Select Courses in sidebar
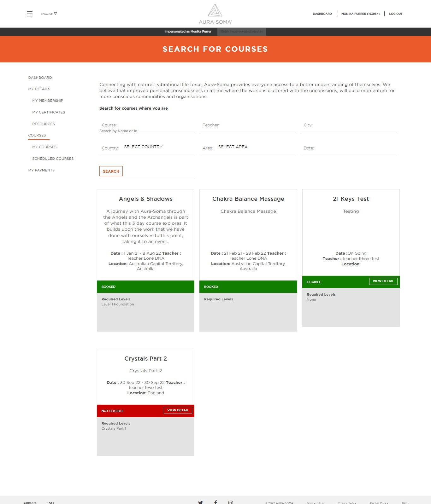The image size is (431, 504). pyautogui.click(x=37, y=135)
